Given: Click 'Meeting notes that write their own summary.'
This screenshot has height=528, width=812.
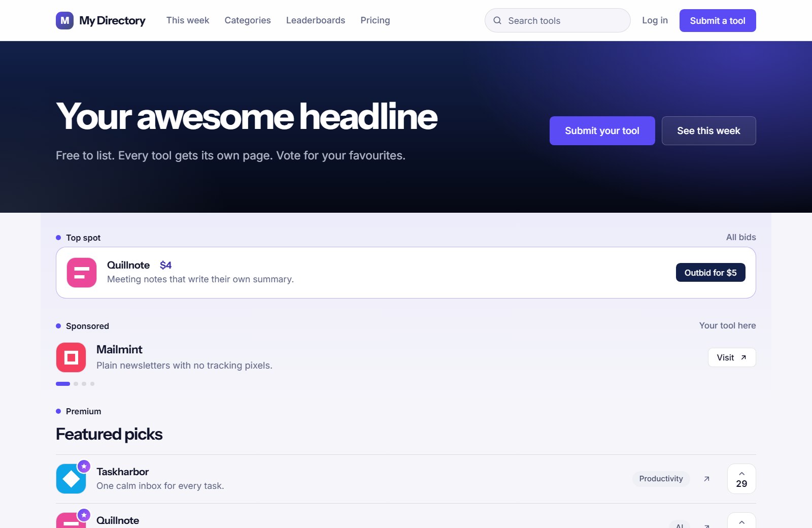Looking at the screenshot, I should 200,279.
